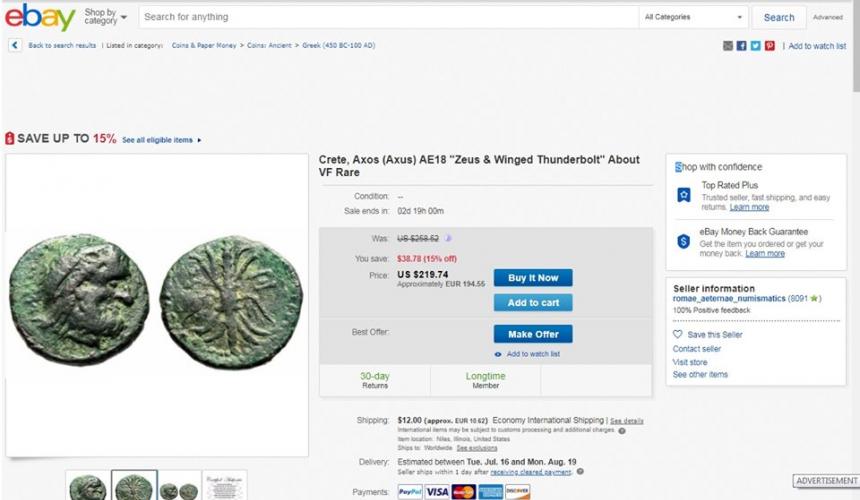860x500 pixels.
Task: Share listing on Facebook
Action: coord(742,46)
